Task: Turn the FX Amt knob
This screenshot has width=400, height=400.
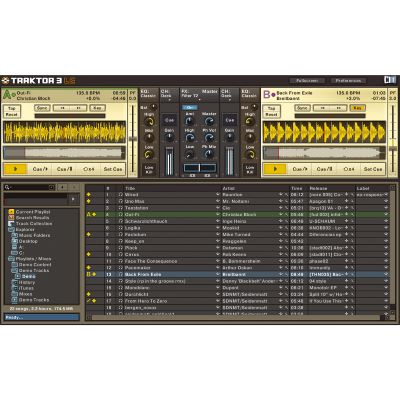Action: [189, 121]
